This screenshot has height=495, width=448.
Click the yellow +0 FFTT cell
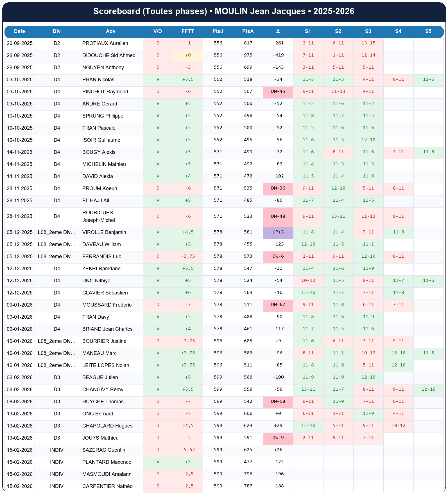pos(188,55)
